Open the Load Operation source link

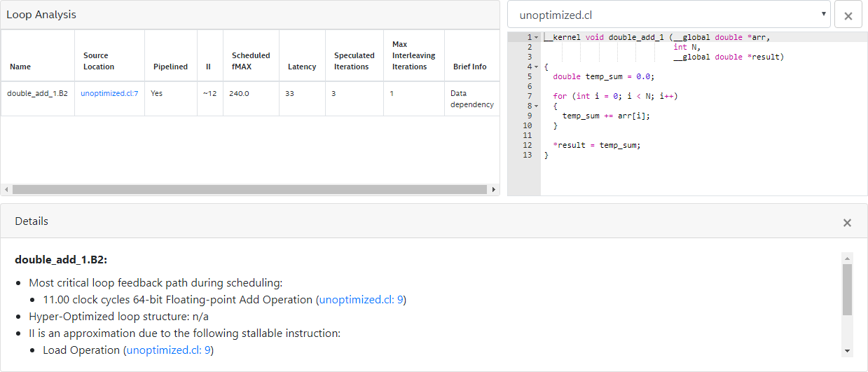169,350
